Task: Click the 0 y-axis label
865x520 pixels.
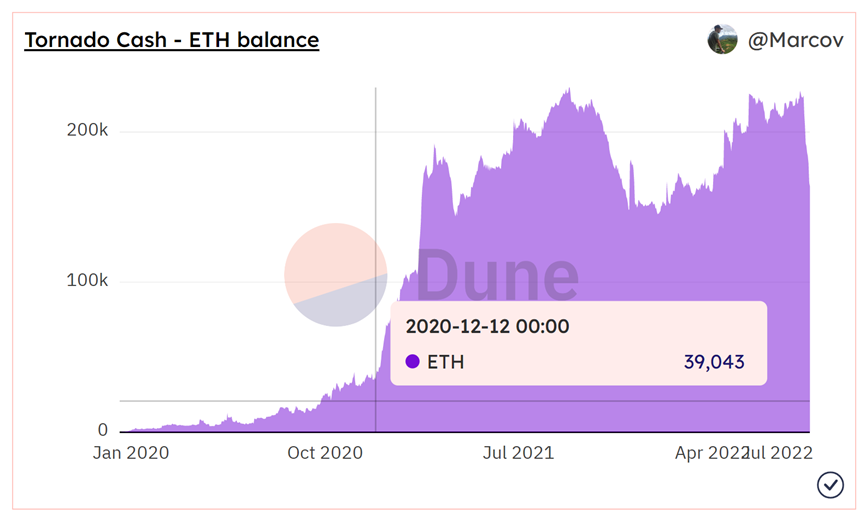Action: click(x=102, y=430)
